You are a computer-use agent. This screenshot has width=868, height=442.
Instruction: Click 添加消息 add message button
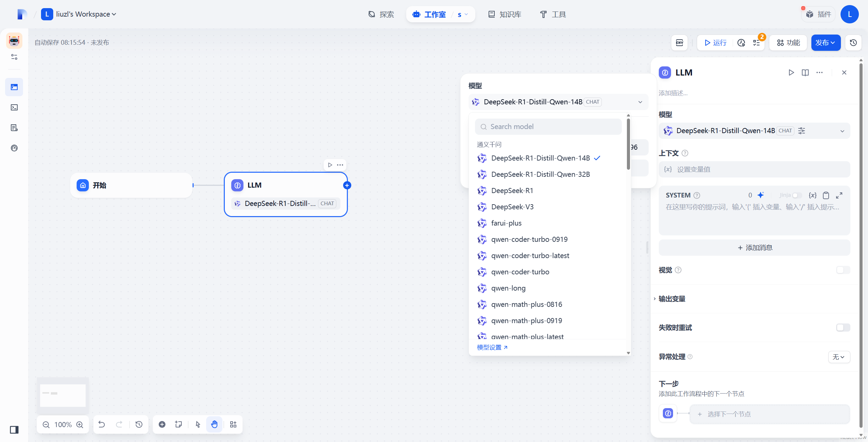754,248
